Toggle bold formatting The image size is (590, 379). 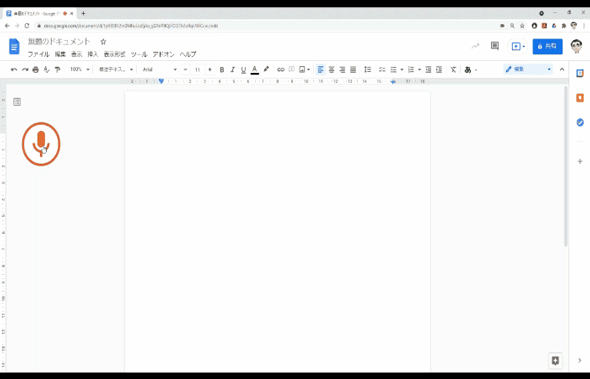coord(222,70)
